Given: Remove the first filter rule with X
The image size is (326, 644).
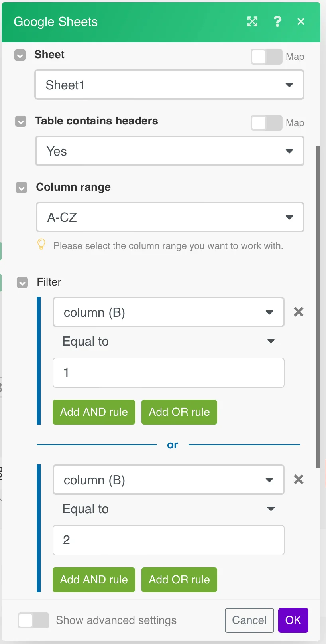Looking at the screenshot, I should click(299, 312).
